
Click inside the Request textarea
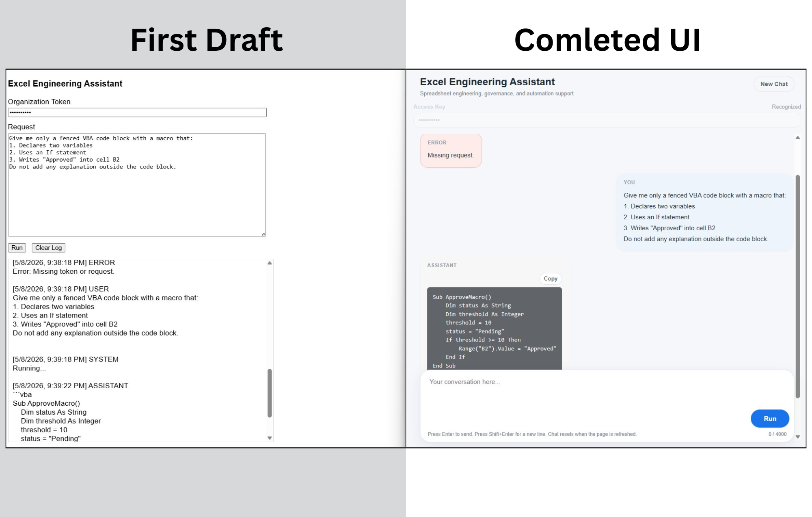(x=137, y=185)
